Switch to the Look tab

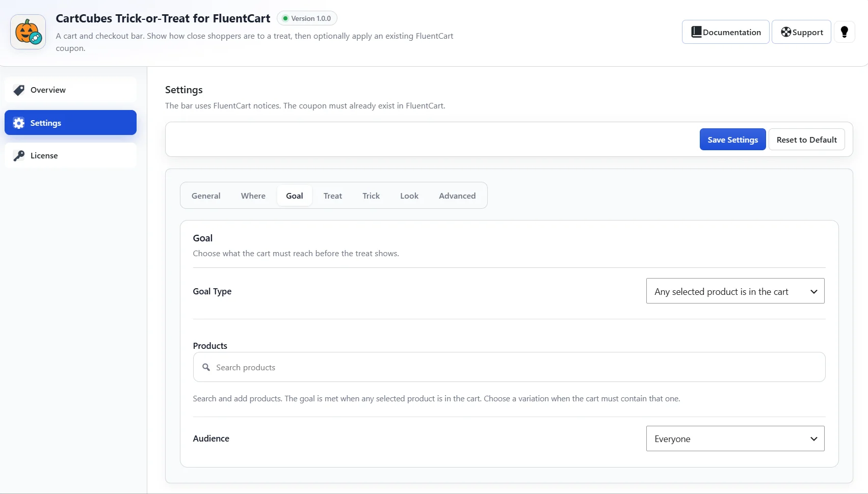pos(409,196)
